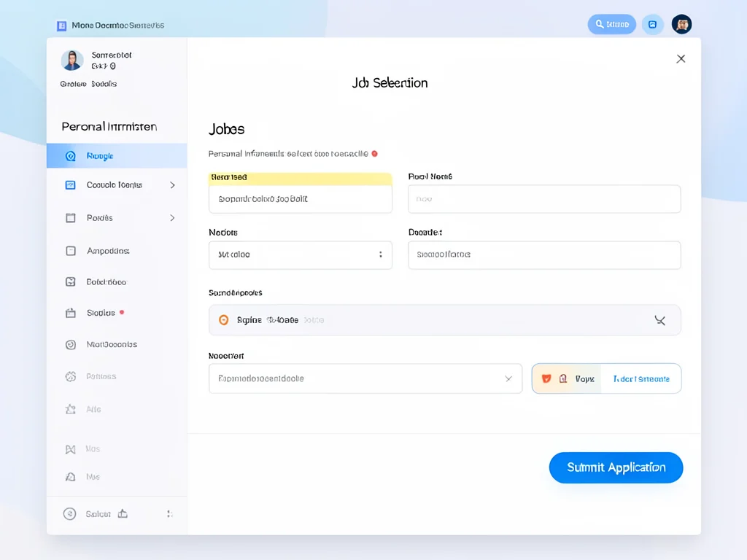
Task: Select the orange radio button in the Sqpine row
Action: point(223,320)
